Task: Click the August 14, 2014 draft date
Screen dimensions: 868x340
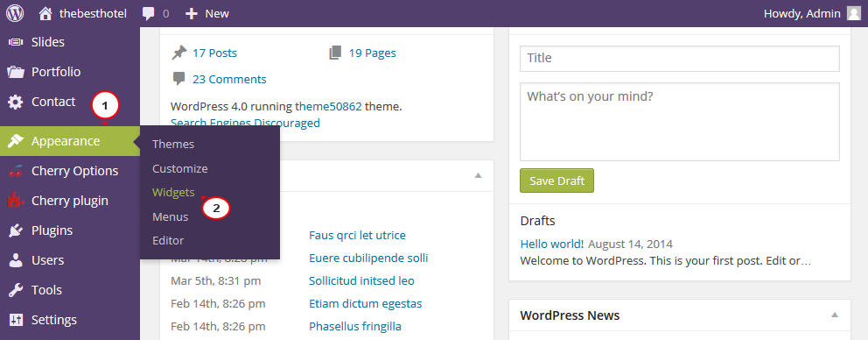Action: (631, 244)
